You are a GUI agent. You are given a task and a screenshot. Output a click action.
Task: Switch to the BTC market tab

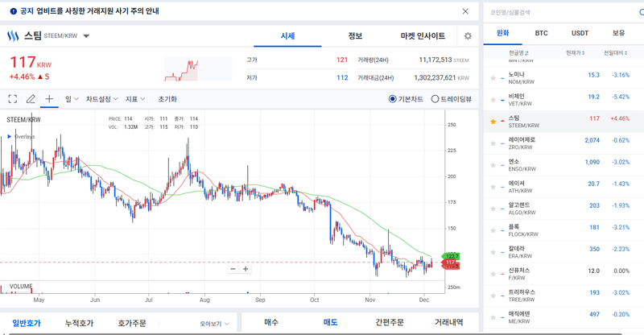pyautogui.click(x=541, y=33)
